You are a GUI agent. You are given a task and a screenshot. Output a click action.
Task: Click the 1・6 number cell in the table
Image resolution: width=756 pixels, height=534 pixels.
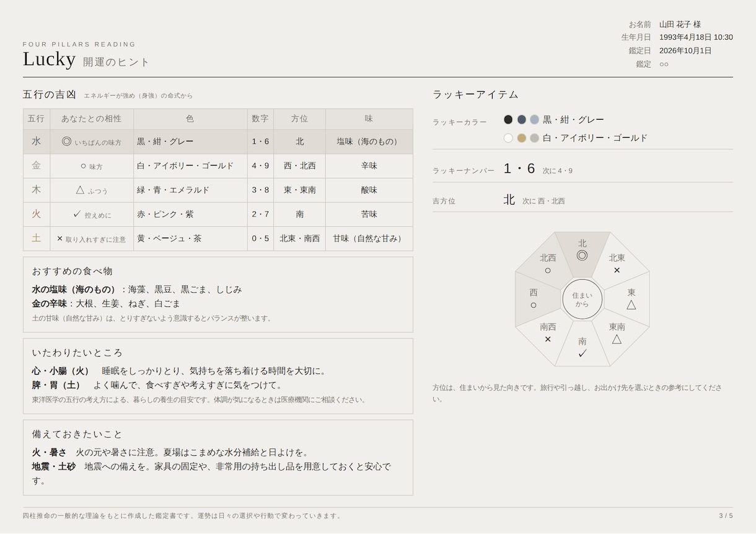click(x=260, y=141)
